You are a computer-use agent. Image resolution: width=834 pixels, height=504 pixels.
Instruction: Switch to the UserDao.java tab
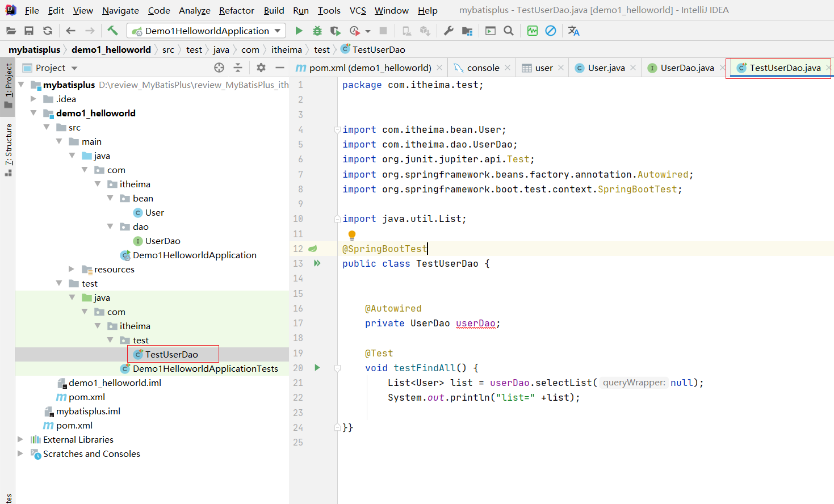[x=686, y=68]
